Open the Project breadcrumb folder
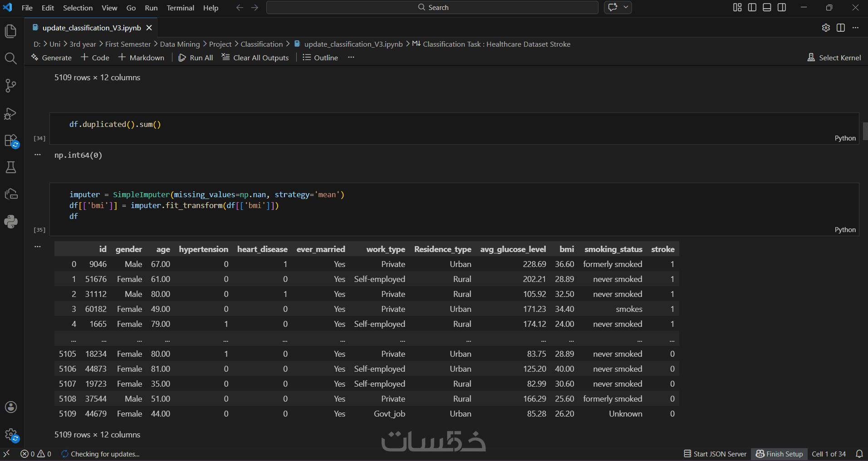Viewport: 868px width, 461px height. (x=220, y=44)
